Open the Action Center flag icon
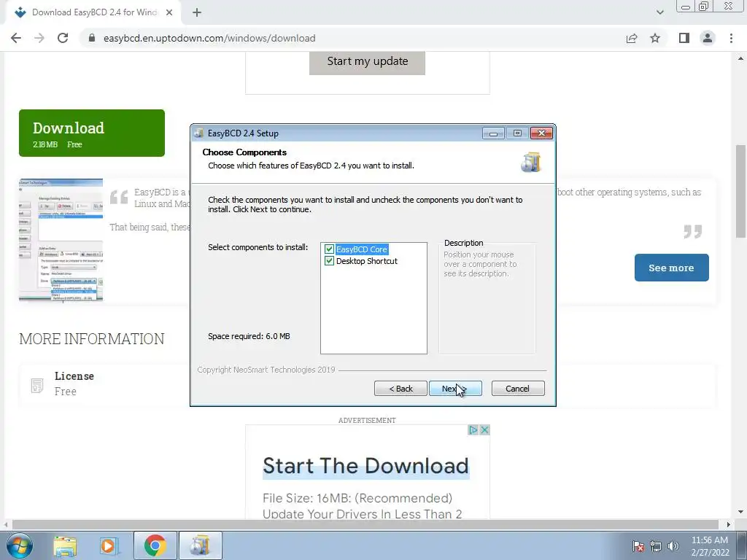747x560 pixels. pos(638,546)
